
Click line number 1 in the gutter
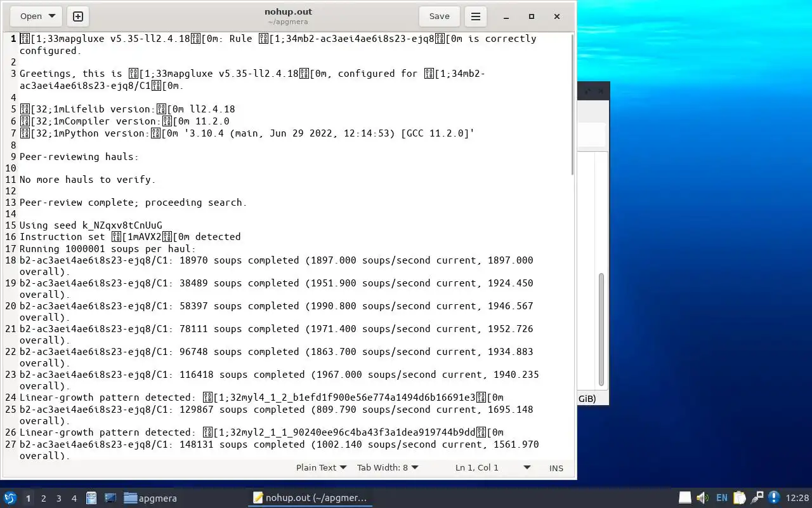(x=13, y=39)
